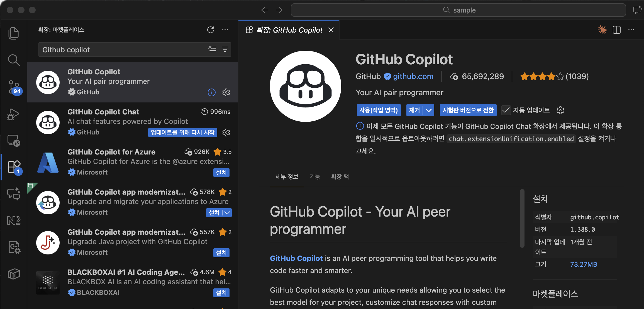This screenshot has height=309, width=644.
Task: Click gear icon for GitHub Copilot Chat
Action: pyautogui.click(x=226, y=133)
